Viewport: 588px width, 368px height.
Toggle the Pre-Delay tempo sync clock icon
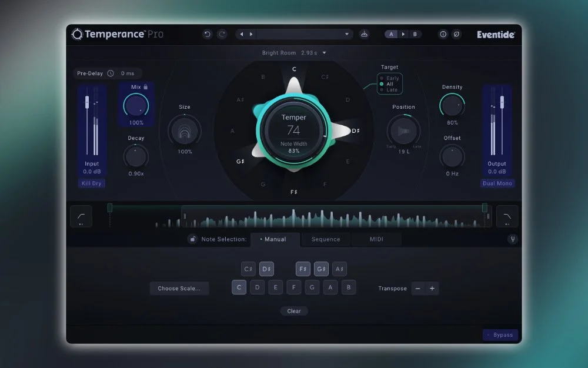111,73
